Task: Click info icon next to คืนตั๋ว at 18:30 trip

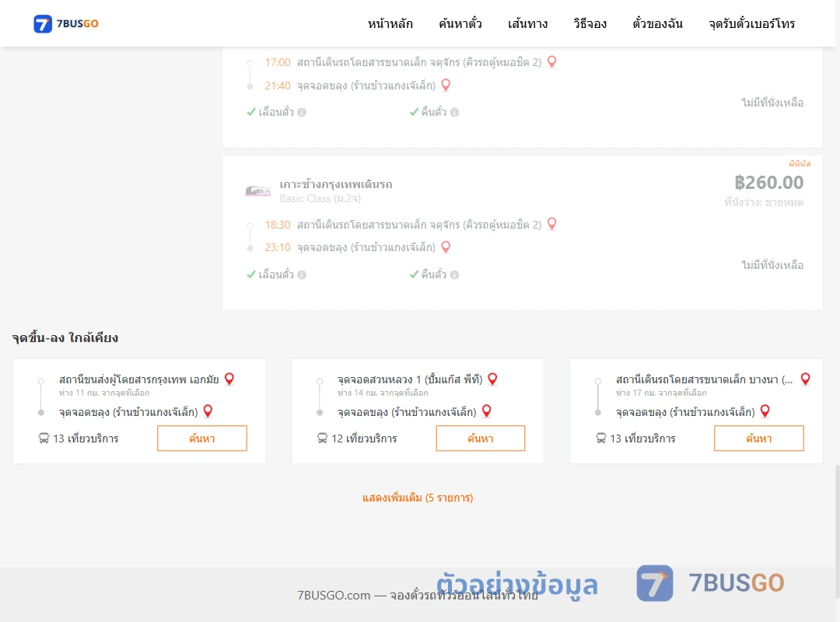Action: pyautogui.click(x=455, y=274)
